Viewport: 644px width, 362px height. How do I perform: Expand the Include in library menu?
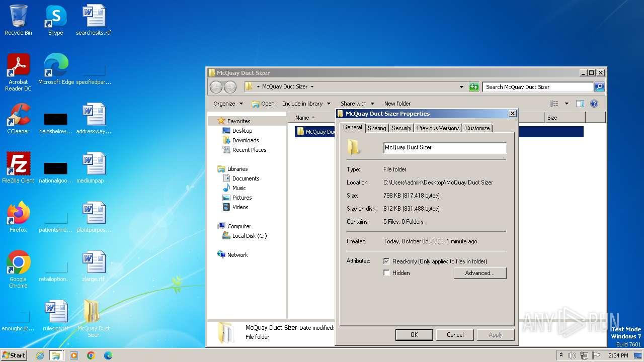(306, 104)
